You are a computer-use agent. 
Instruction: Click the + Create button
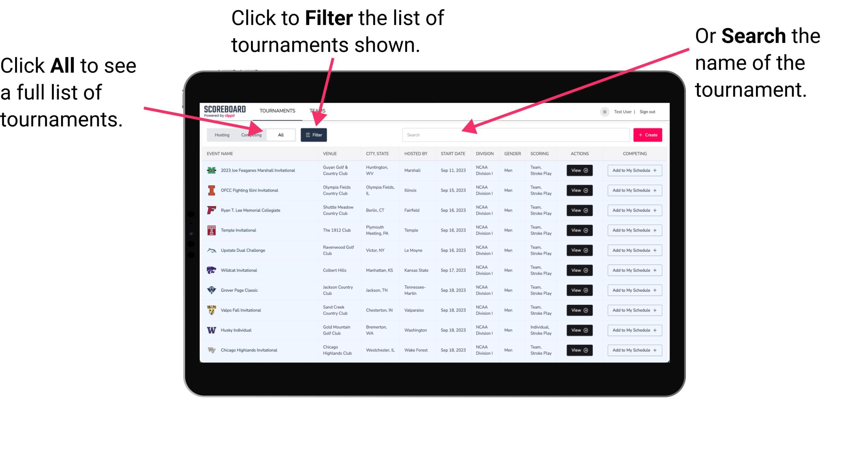coord(648,134)
